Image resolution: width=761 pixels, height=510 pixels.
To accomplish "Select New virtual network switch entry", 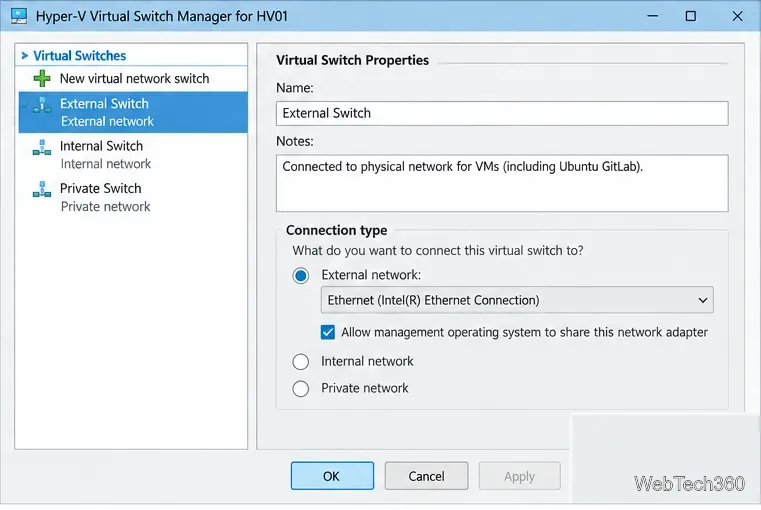I will click(x=132, y=79).
